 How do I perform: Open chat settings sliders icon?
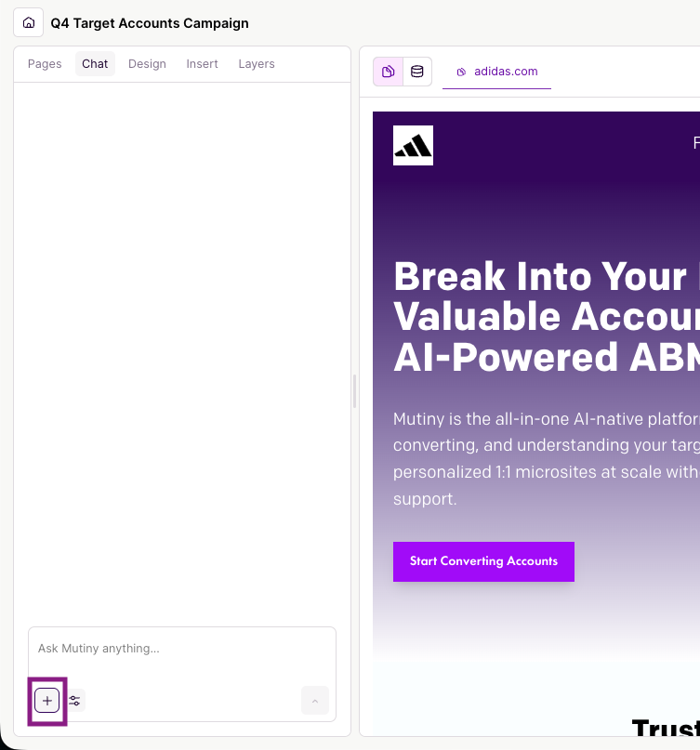pyautogui.click(x=75, y=701)
